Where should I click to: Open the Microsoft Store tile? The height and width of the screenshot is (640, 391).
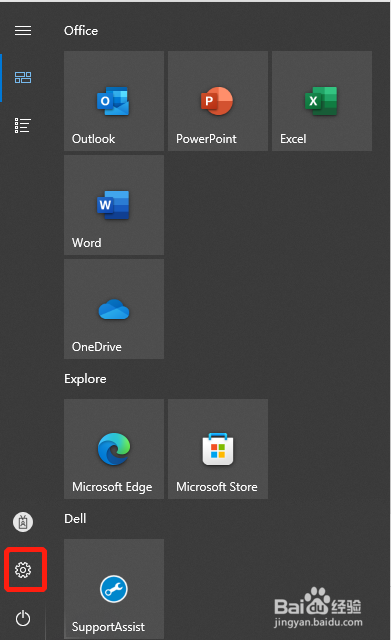(x=218, y=449)
